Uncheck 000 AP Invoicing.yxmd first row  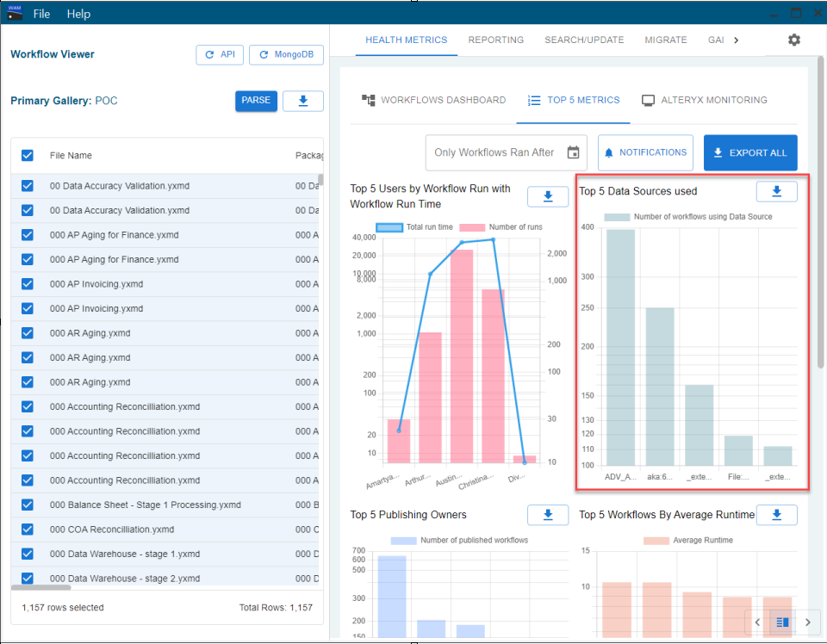(28, 284)
